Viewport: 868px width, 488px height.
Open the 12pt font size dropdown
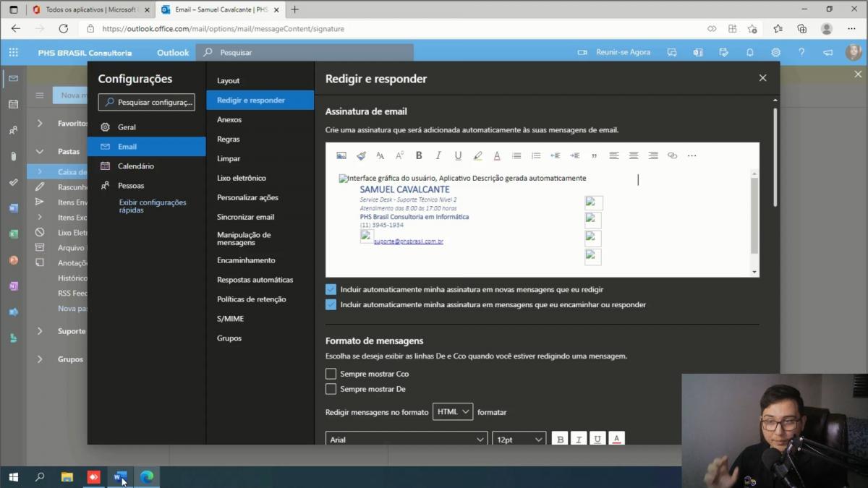pos(519,440)
